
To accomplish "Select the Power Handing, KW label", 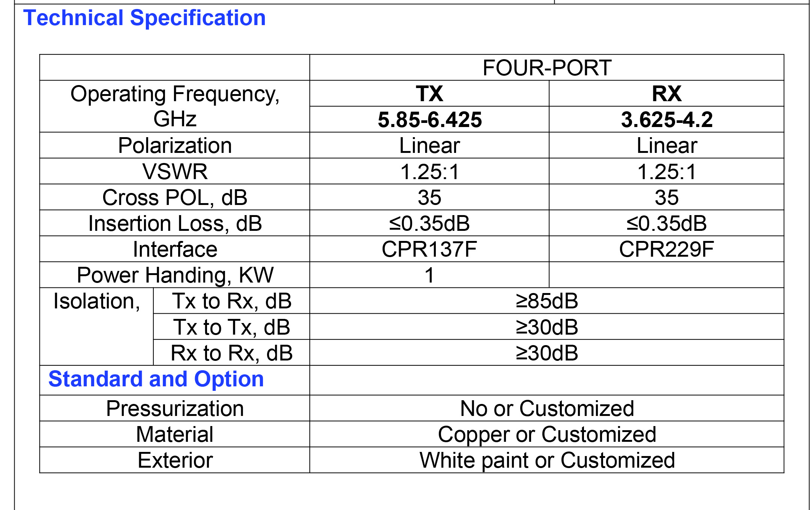I will click(175, 275).
